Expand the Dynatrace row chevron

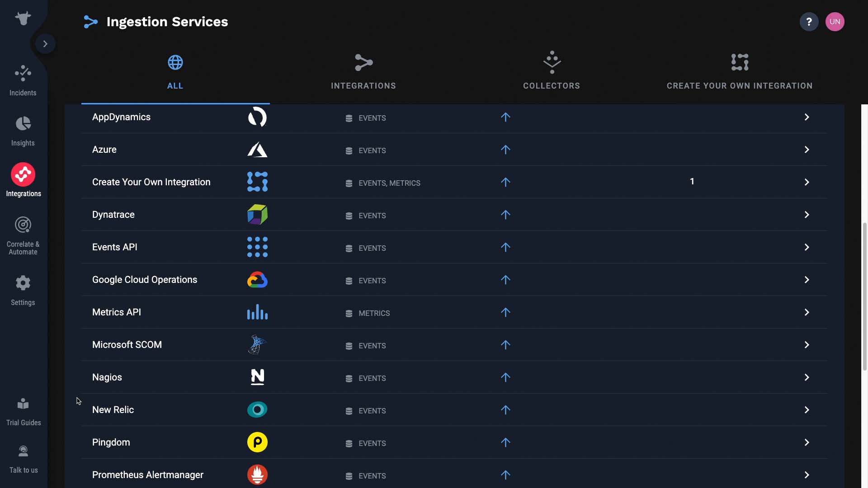807,215
